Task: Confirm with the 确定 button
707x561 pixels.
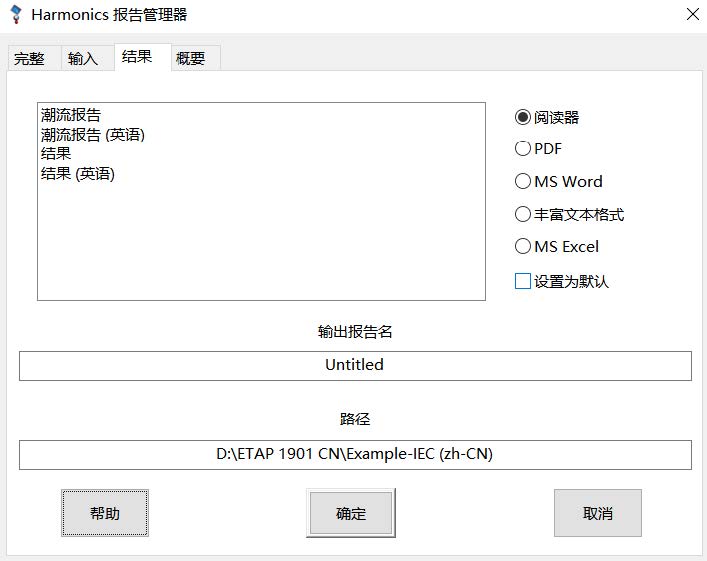Action: (x=351, y=513)
